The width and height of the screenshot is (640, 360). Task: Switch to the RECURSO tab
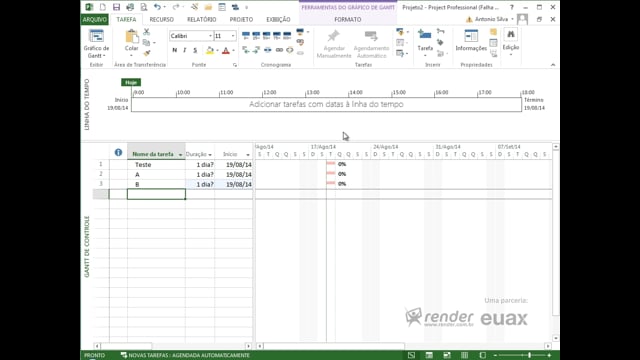[x=162, y=19]
